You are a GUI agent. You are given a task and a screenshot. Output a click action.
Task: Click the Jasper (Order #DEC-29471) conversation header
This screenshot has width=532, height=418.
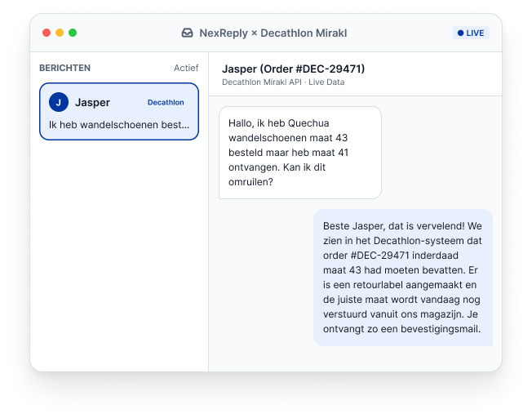pyautogui.click(x=294, y=69)
